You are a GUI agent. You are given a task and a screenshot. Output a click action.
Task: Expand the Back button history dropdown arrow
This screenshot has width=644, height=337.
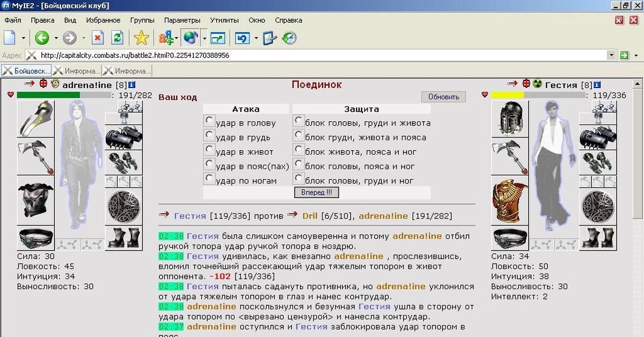[56, 39]
